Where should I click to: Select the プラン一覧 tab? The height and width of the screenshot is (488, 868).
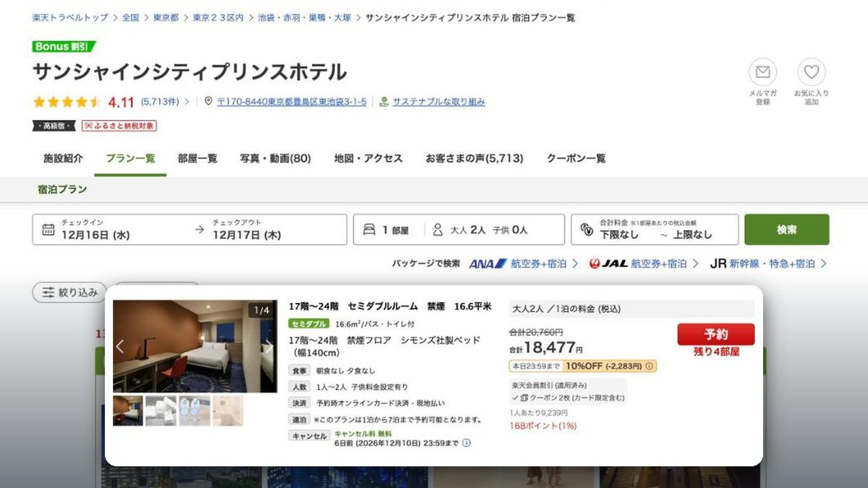(x=130, y=158)
